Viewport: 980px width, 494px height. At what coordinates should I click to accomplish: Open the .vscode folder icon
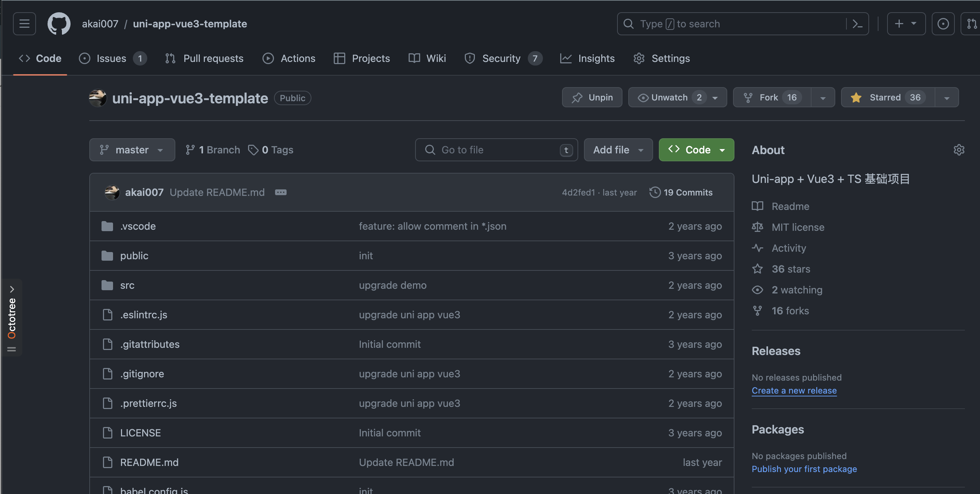click(x=107, y=226)
